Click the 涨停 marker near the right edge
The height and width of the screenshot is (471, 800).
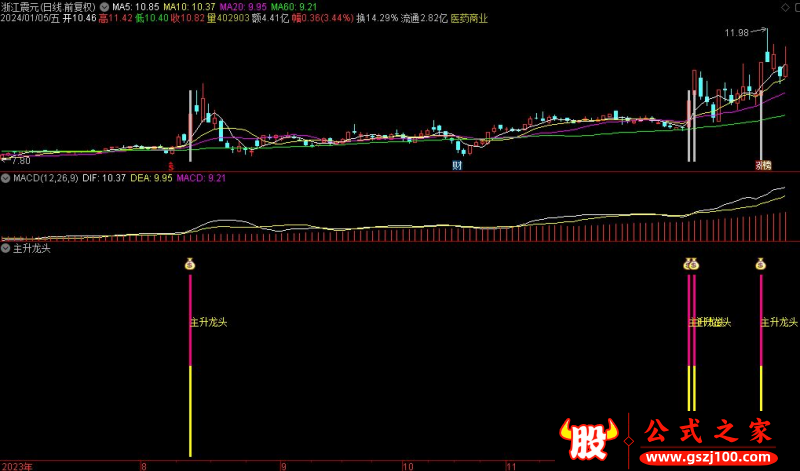(x=763, y=165)
